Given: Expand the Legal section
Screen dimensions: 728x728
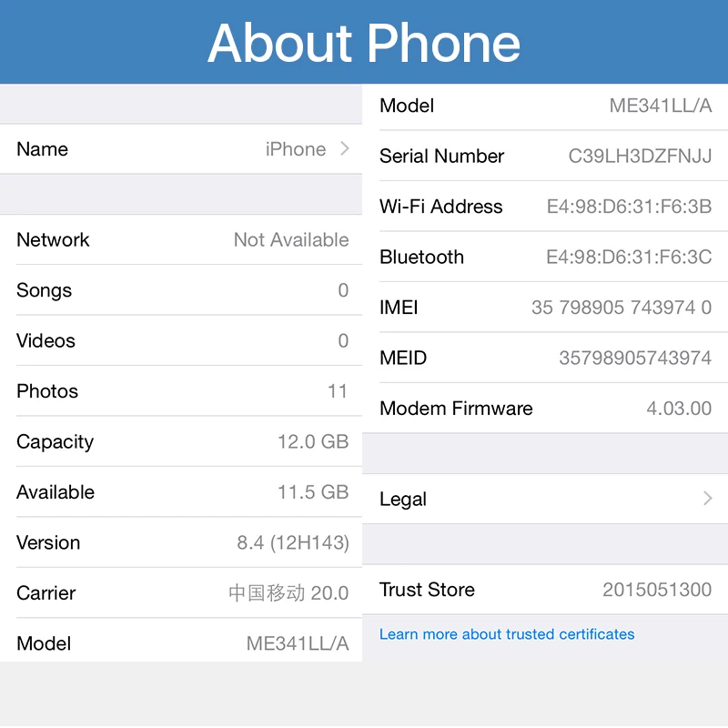Looking at the screenshot, I should (x=546, y=499).
